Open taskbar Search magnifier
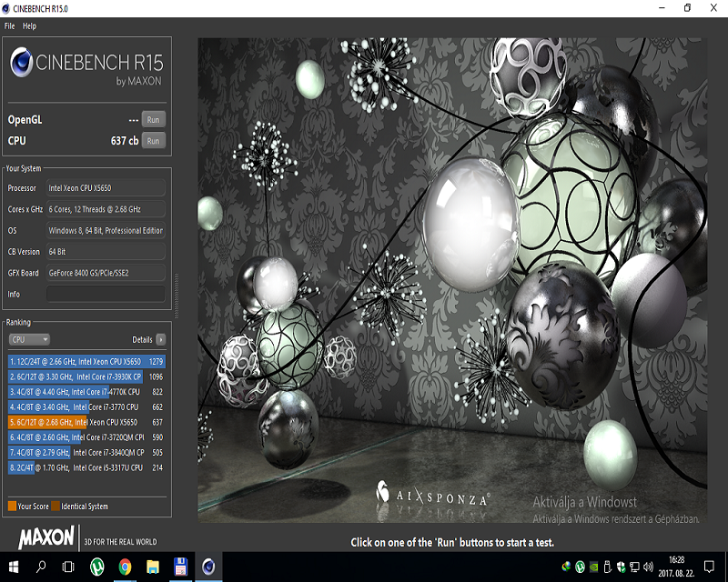The width and height of the screenshot is (728, 582). (41, 567)
